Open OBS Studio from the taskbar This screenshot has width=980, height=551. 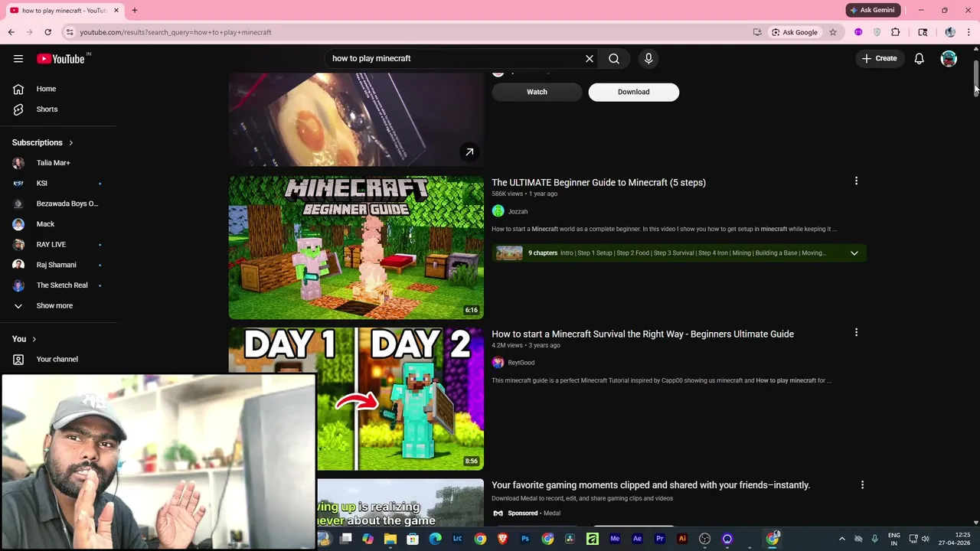click(705, 539)
